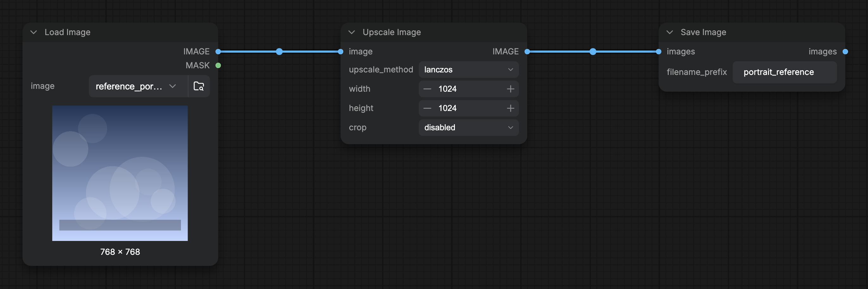Collapse the Save Image node
This screenshot has width=868, height=289.
pyautogui.click(x=670, y=32)
